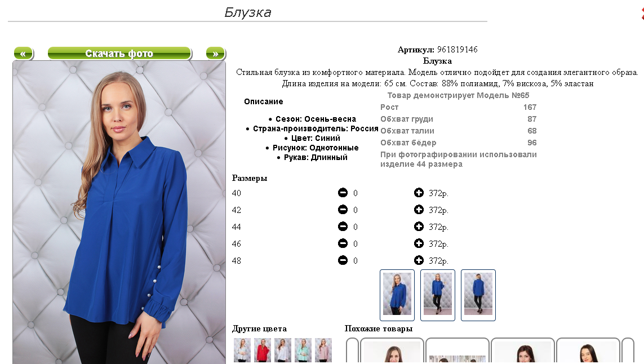This screenshot has width=644, height=364.
Task: Select the first front-view blouse thumbnail
Action: coord(397,295)
